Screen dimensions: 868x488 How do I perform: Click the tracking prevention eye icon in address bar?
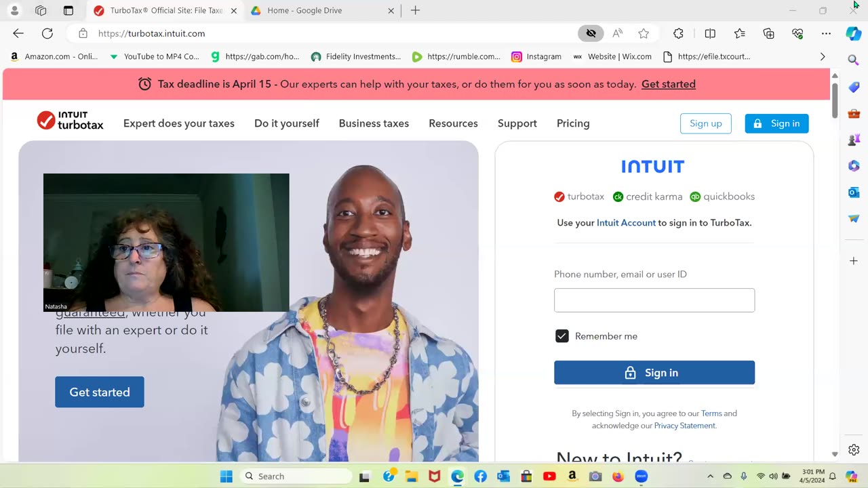591,33
